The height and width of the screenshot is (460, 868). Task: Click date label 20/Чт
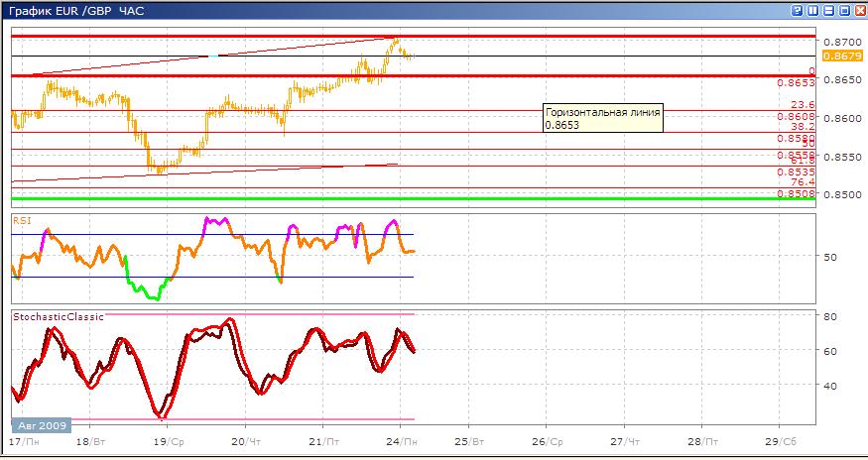click(246, 442)
